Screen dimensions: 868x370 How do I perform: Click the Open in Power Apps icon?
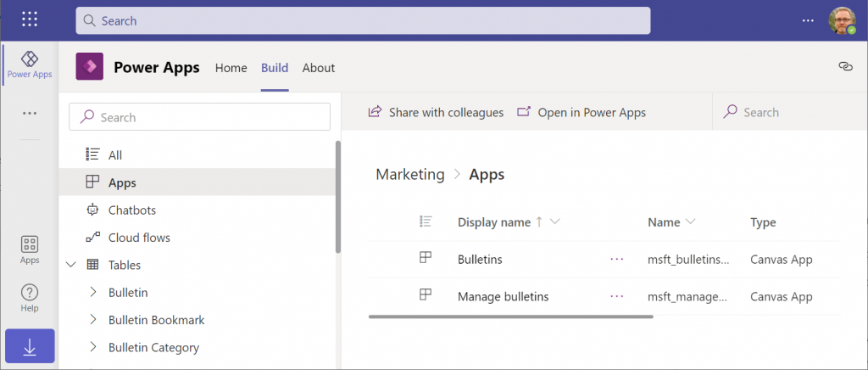point(524,112)
